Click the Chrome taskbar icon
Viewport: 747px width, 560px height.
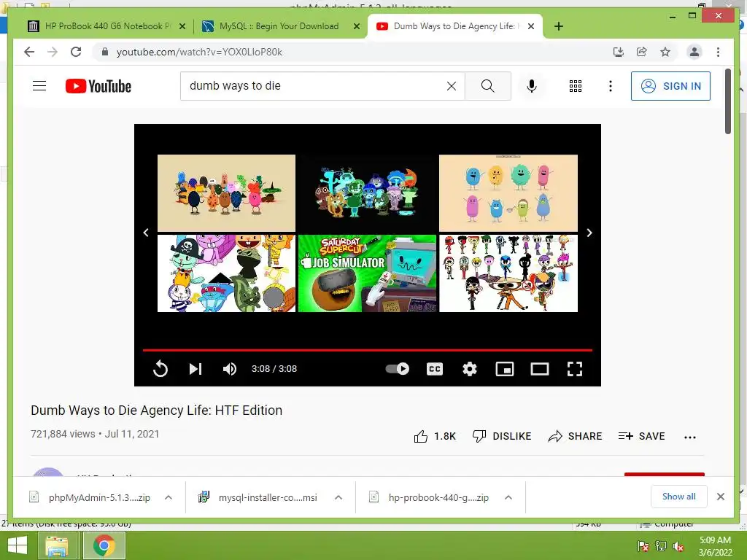point(104,545)
